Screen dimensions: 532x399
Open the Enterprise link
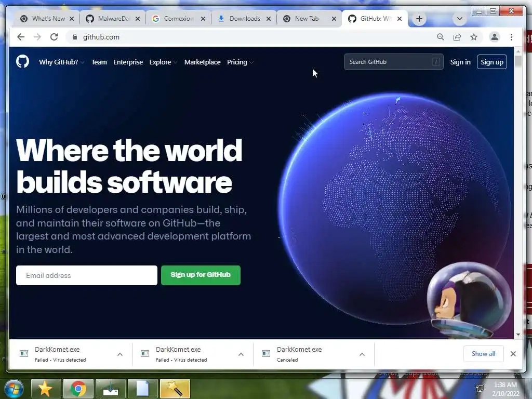coord(128,62)
